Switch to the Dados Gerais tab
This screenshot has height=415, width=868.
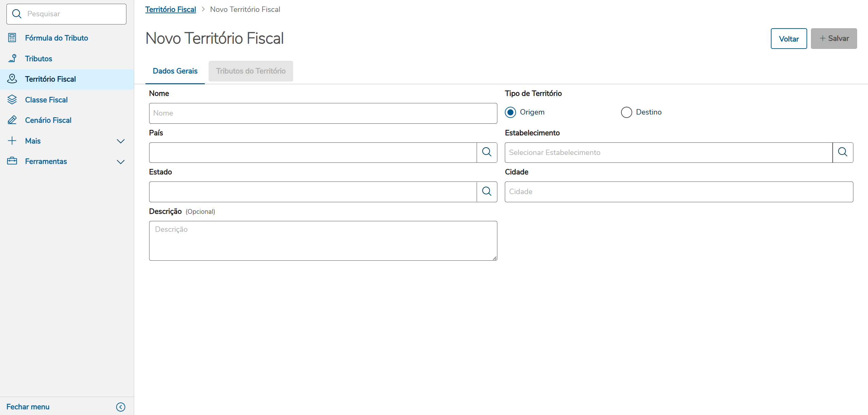[175, 71]
